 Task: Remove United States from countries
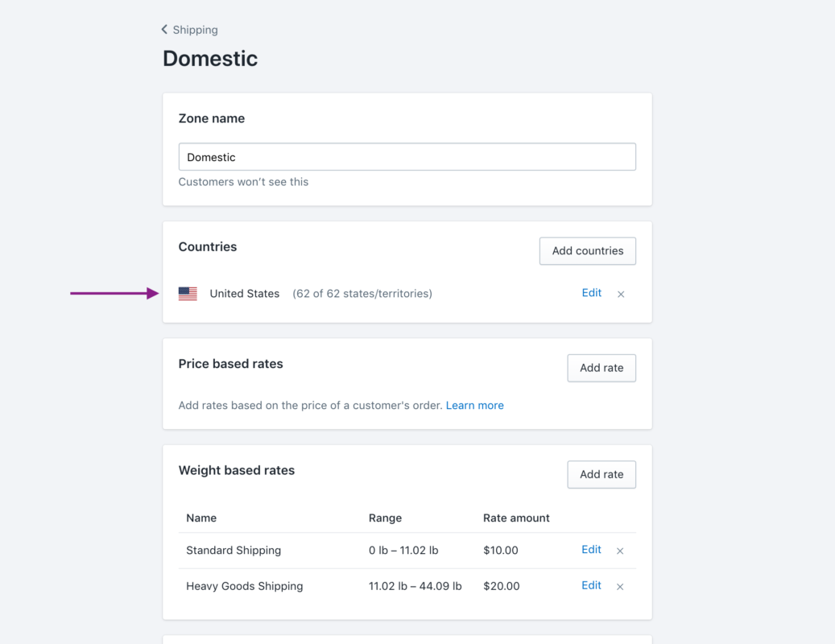[x=621, y=295]
